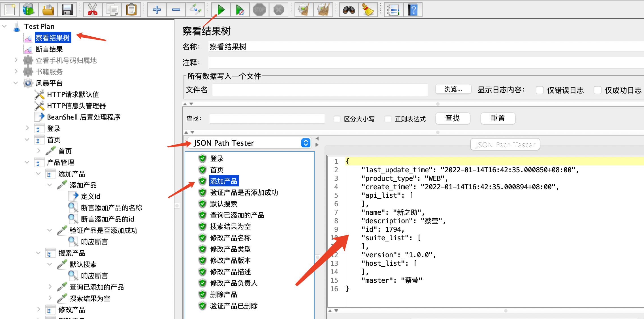Click the 浏览... browse button
This screenshot has width=644, height=319.
[453, 89]
